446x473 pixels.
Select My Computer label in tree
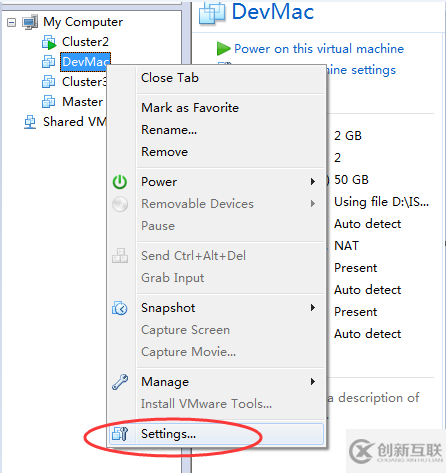[83, 22]
